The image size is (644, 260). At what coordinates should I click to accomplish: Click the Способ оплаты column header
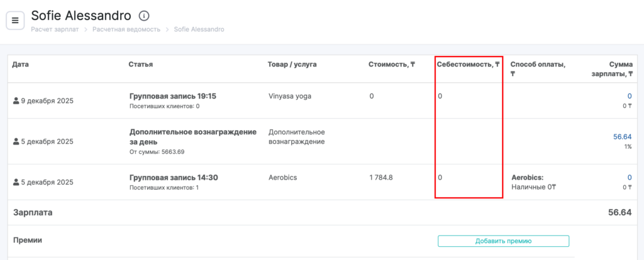pyautogui.click(x=538, y=69)
